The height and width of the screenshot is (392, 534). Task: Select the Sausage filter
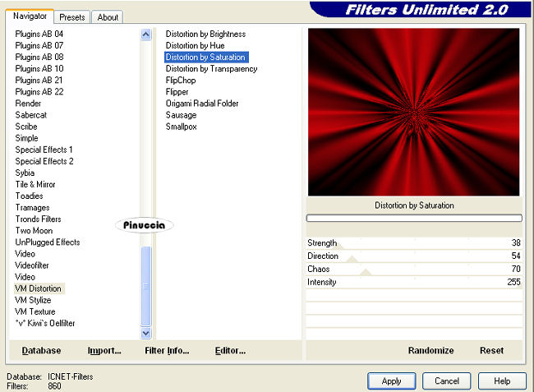click(x=182, y=115)
